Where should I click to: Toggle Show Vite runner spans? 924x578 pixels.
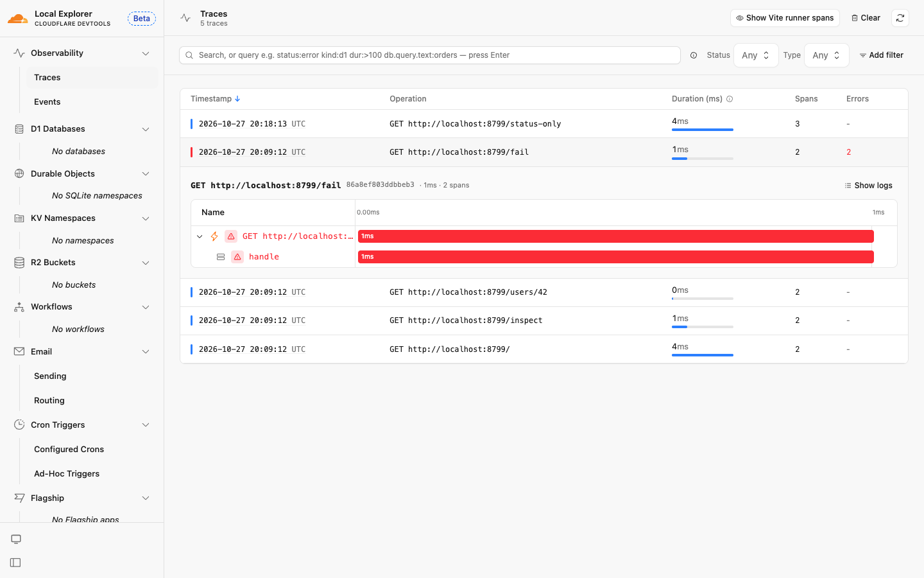coord(785,18)
